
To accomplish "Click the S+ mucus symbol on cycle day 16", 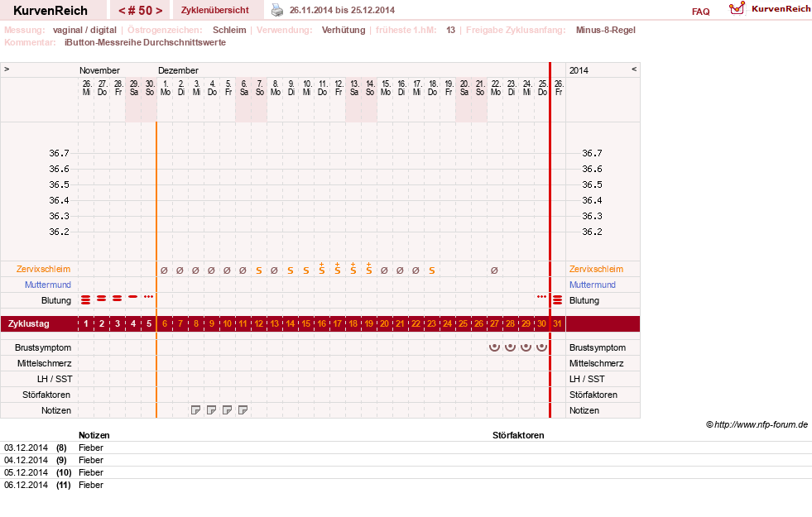I will [x=322, y=268].
